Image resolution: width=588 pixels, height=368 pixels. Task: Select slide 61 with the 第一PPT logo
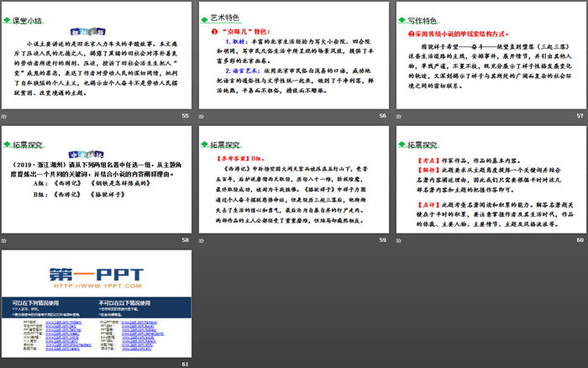pos(97,307)
